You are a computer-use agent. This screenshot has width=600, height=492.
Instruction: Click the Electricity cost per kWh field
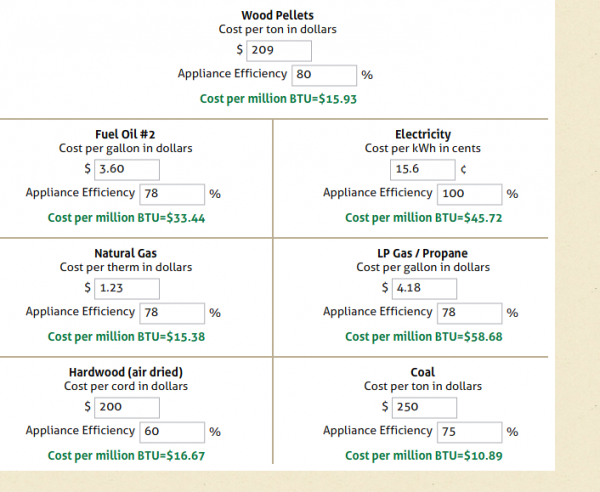422,170
